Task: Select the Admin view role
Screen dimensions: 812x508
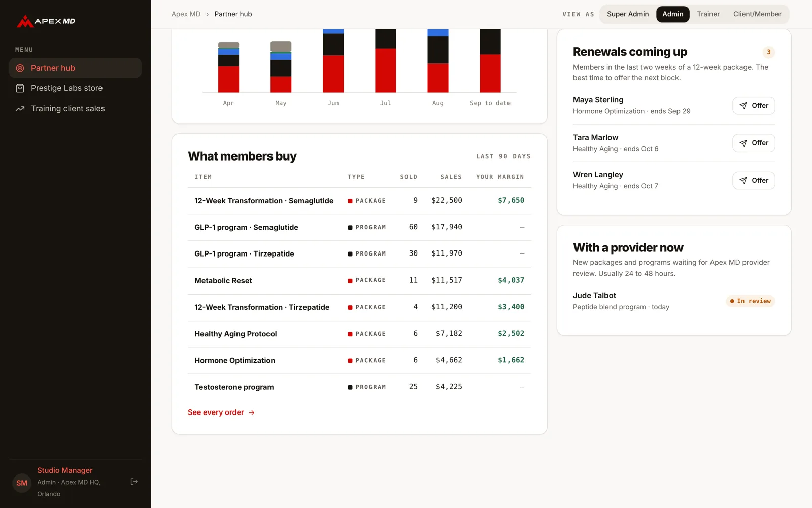Action: click(672, 14)
